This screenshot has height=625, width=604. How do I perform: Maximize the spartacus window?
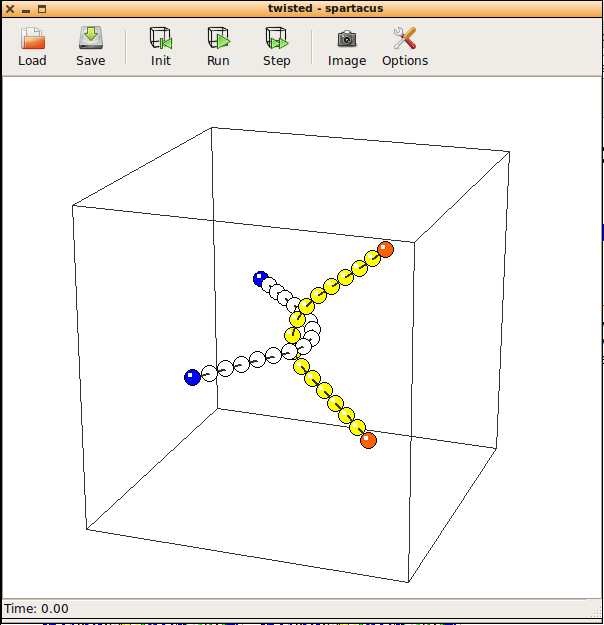pos(41,8)
